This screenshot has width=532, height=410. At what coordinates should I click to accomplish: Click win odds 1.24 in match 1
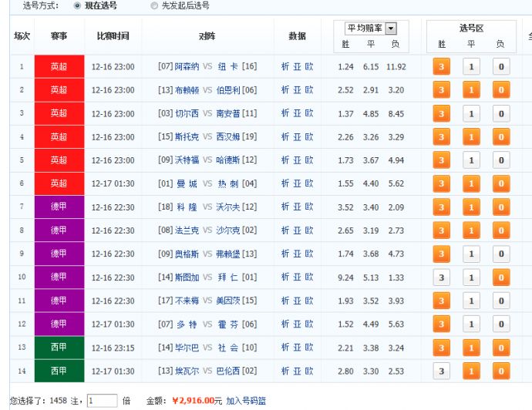click(345, 67)
